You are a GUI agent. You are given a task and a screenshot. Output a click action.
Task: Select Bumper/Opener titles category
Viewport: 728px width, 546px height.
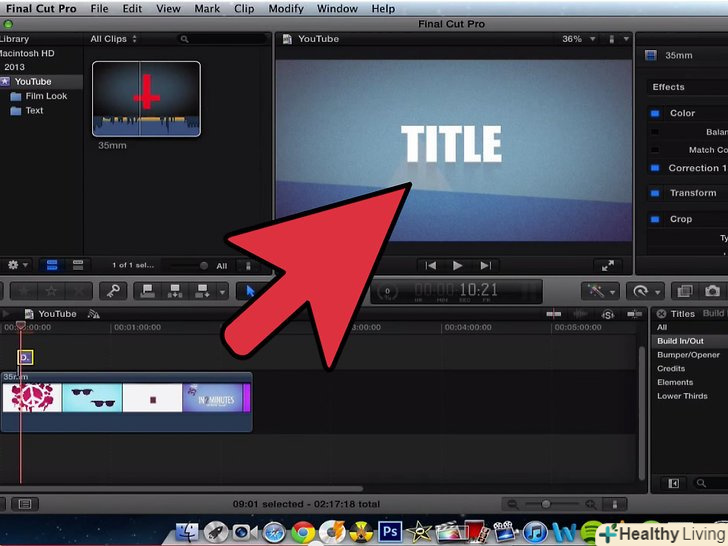(x=688, y=355)
